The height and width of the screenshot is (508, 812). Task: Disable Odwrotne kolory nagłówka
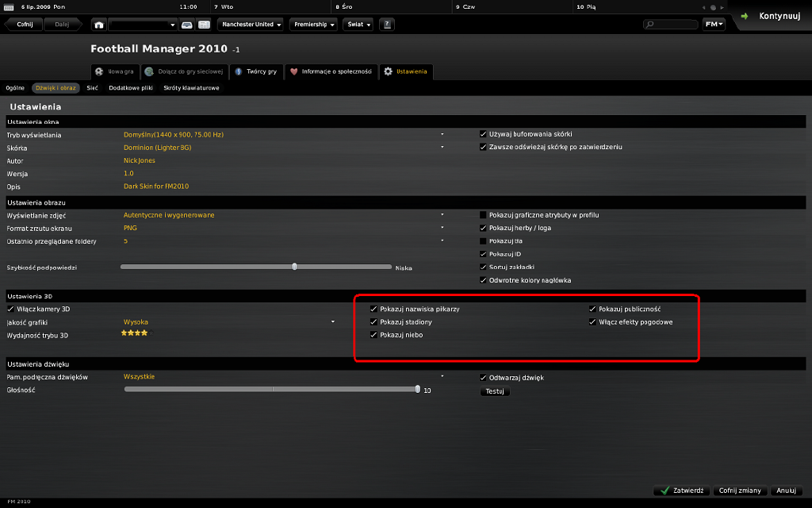[x=483, y=280]
